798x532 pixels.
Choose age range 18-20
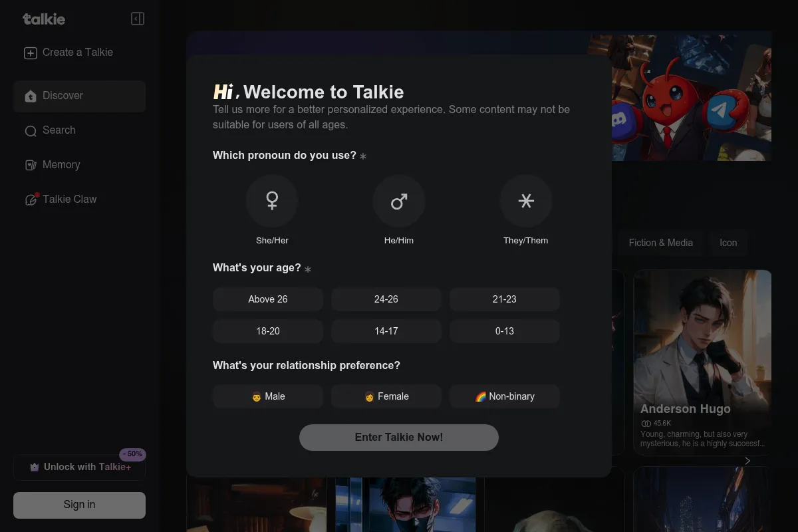click(268, 331)
